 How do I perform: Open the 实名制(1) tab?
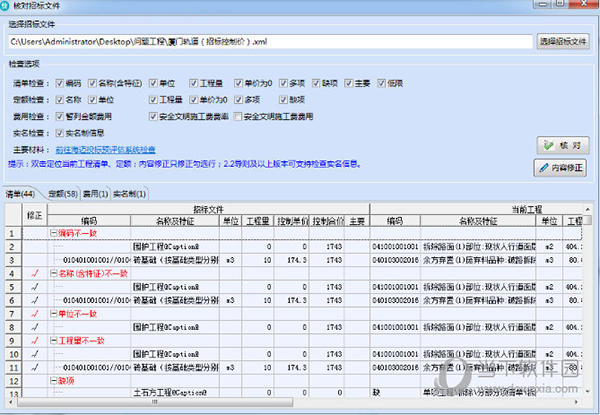[129, 194]
